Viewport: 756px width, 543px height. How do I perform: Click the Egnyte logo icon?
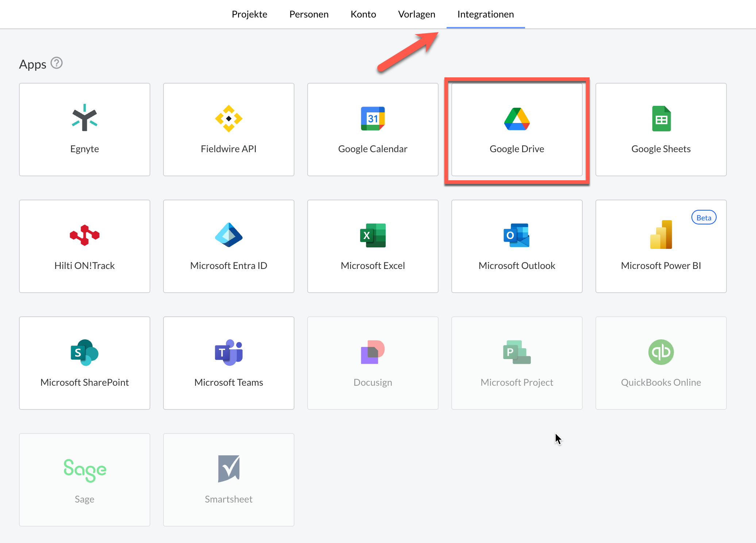tap(85, 118)
